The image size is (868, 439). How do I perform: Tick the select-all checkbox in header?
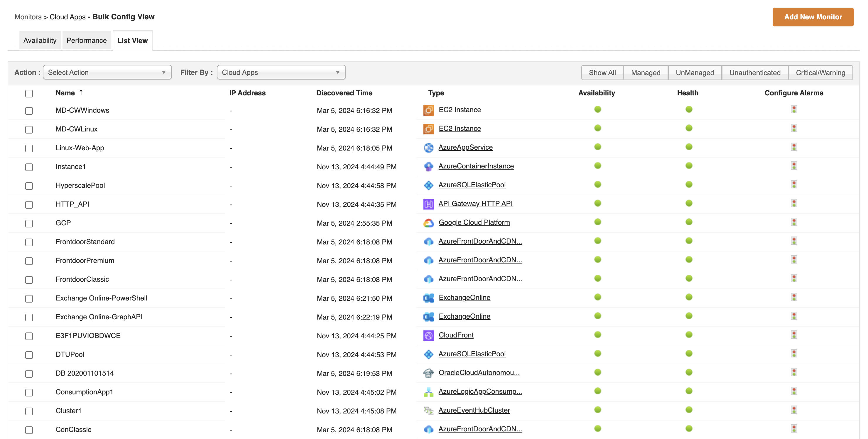pos(29,94)
